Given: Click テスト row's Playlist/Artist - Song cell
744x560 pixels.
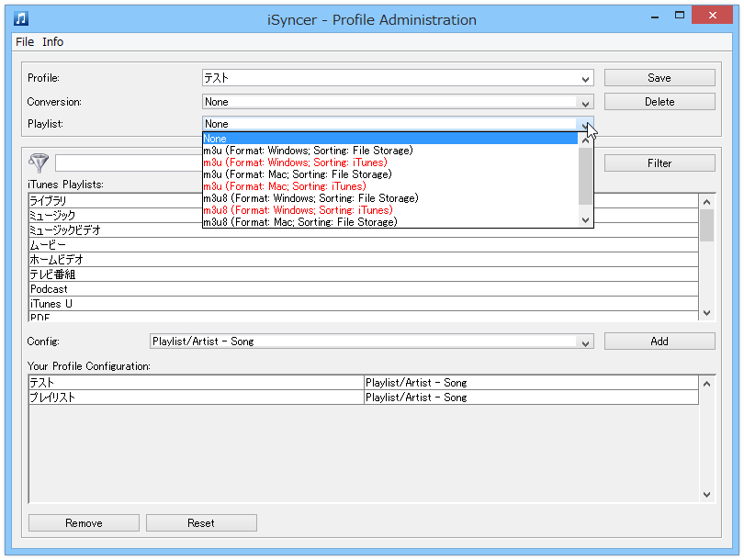Looking at the screenshot, I should pyautogui.click(x=532, y=383).
